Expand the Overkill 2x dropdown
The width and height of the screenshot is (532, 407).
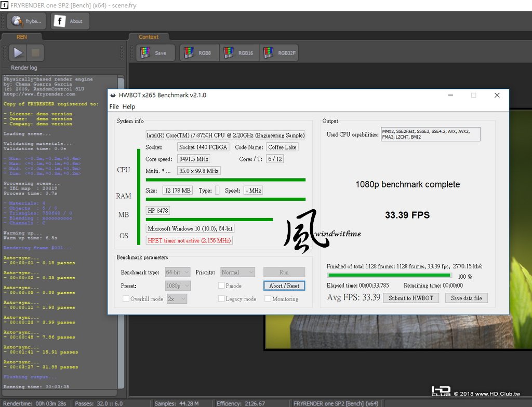177,299
